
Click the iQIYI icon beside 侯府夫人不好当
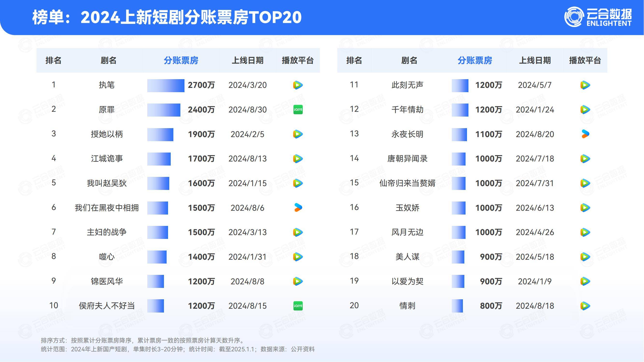pyautogui.click(x=298, y=306)
